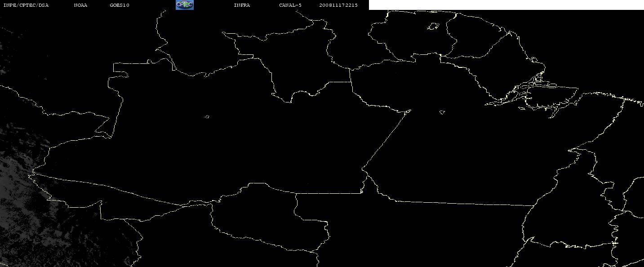Click the CPTEC logo in header

point(184,5)
